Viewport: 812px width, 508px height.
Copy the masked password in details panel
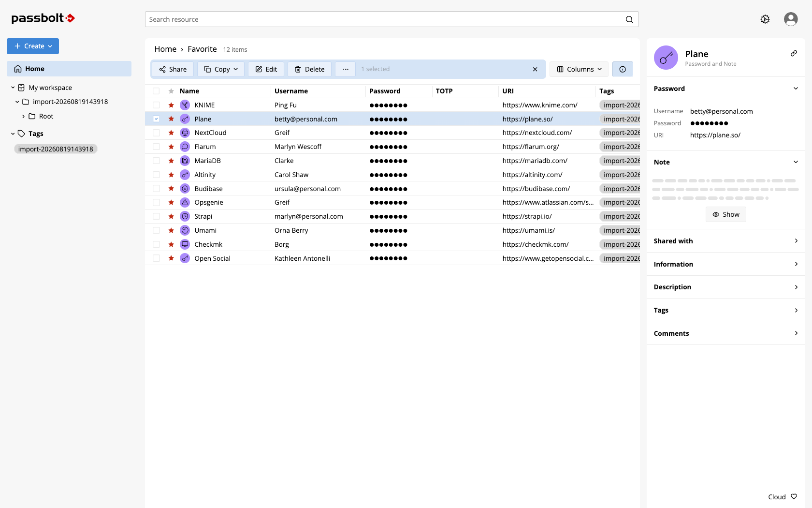pyautogui.click(x=709, y=123)
